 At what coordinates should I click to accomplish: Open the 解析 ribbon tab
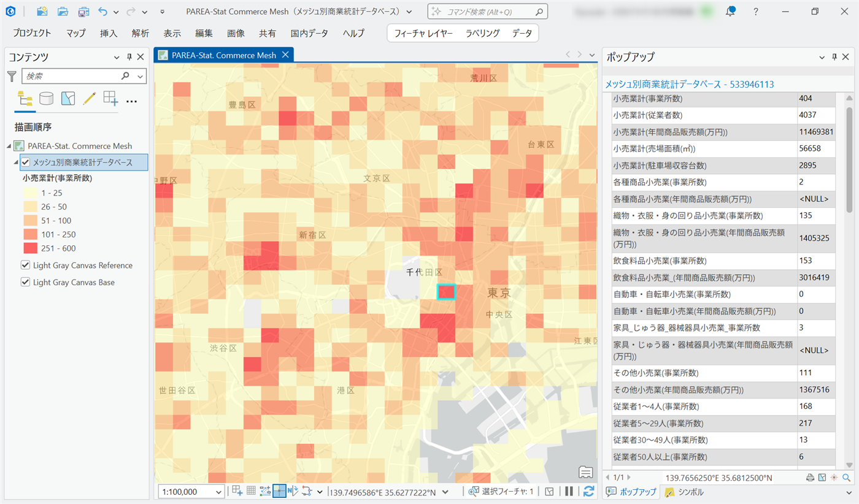tap(140, 33)
